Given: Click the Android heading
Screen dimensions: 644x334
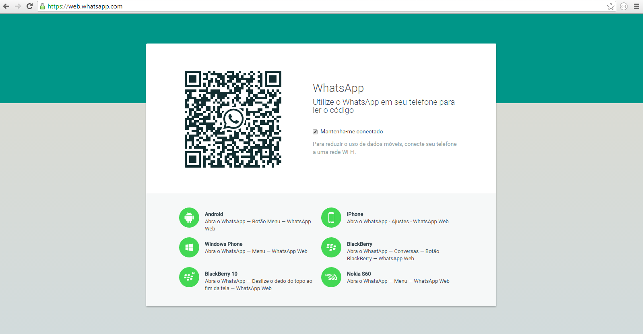Looking at the screenshot, I should (214, 214).
